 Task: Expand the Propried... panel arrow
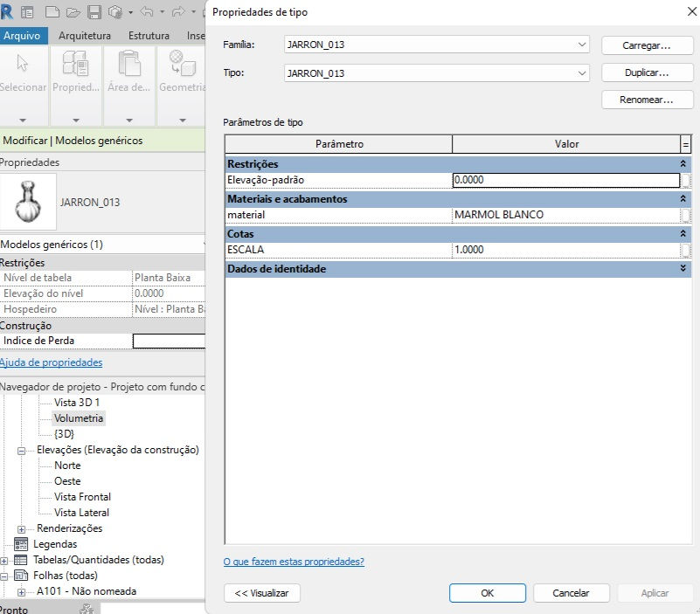(x=76, y=120)
